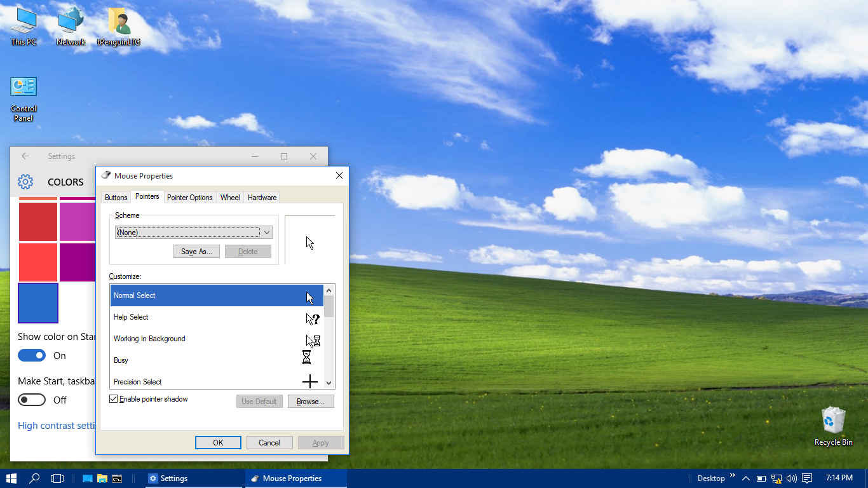Click the volume speaker tray icon

(x=792, y=478)
